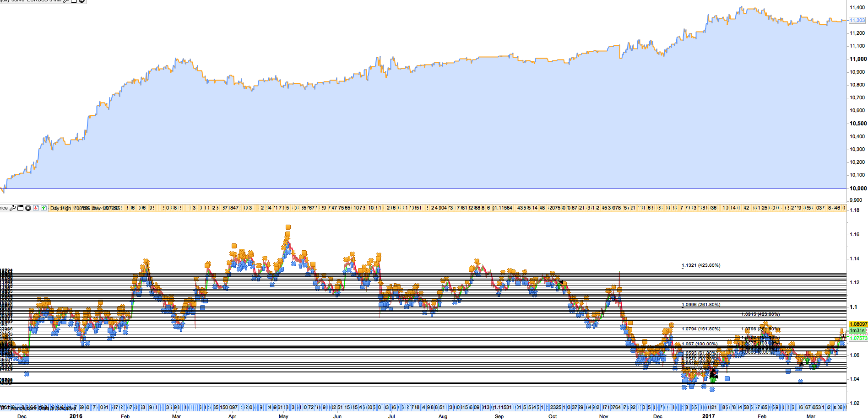The image size is (868, 420).
Task: Select the 1.0794 (161.80%) Fibonacci label
Action: point(701,329)
